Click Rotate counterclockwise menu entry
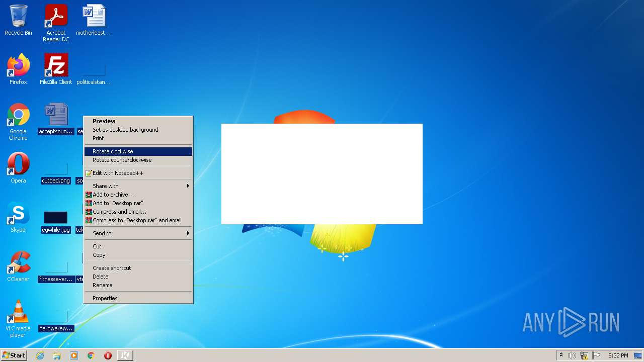This screenshot has height=362, width=644. click(138, 160)
